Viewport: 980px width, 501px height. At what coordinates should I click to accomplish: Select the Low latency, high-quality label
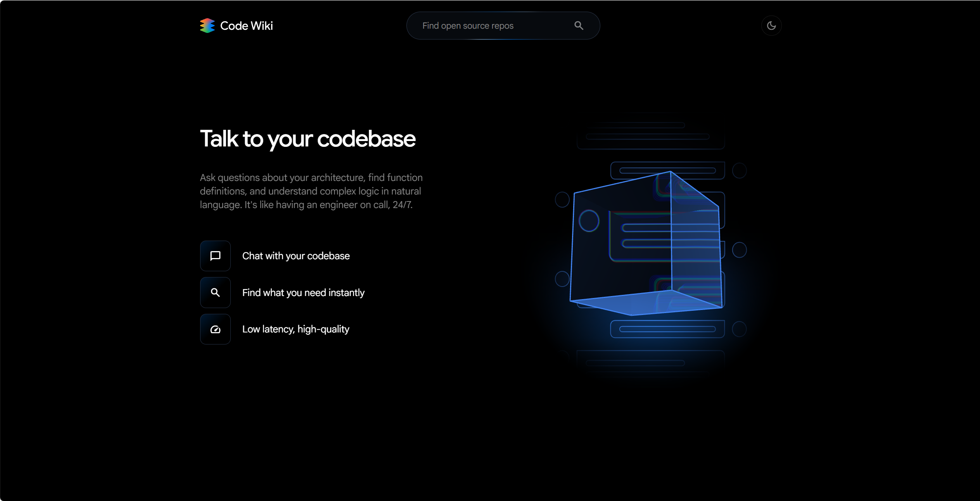coord(296,329)
